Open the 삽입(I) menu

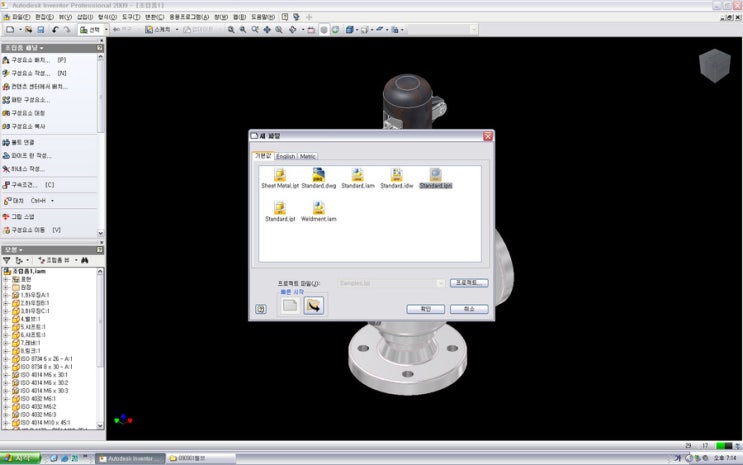click(85, 17)
